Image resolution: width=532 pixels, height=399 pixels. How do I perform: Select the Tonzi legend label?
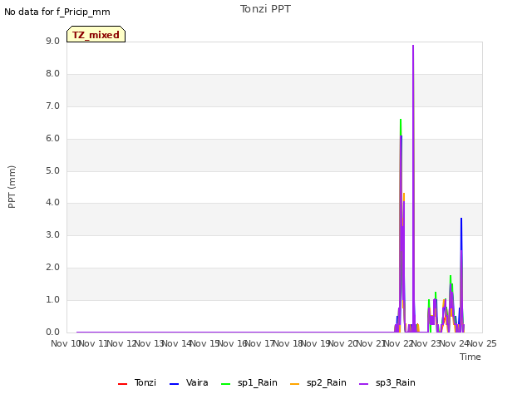[145, 382]
